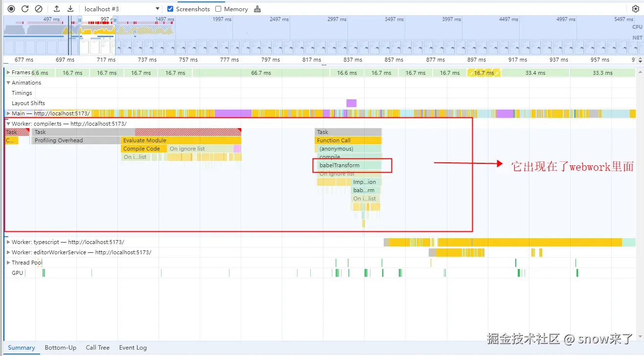
Task: Open the capture settings gear
Action: coord(636,9)
